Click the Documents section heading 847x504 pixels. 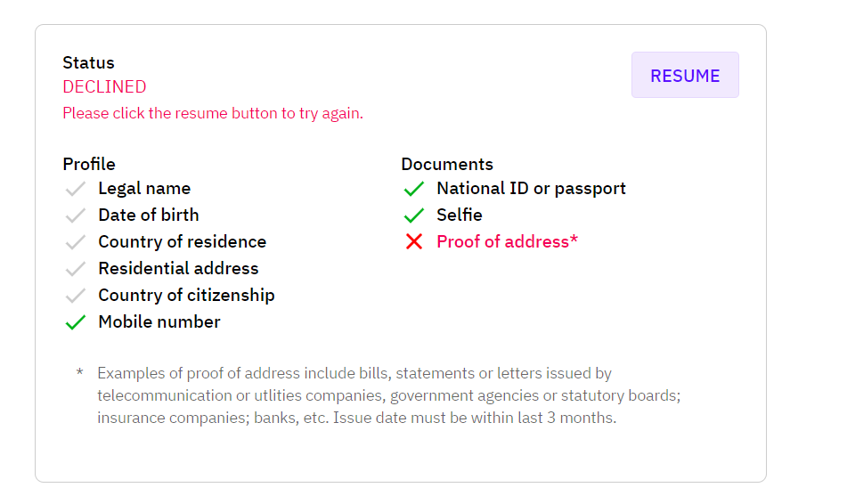[x=447, y=164]
